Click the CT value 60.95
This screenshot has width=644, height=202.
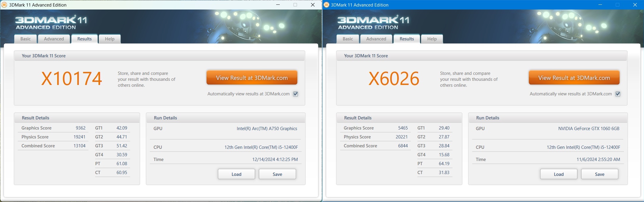pyautogui.click(x=122, y=173)
